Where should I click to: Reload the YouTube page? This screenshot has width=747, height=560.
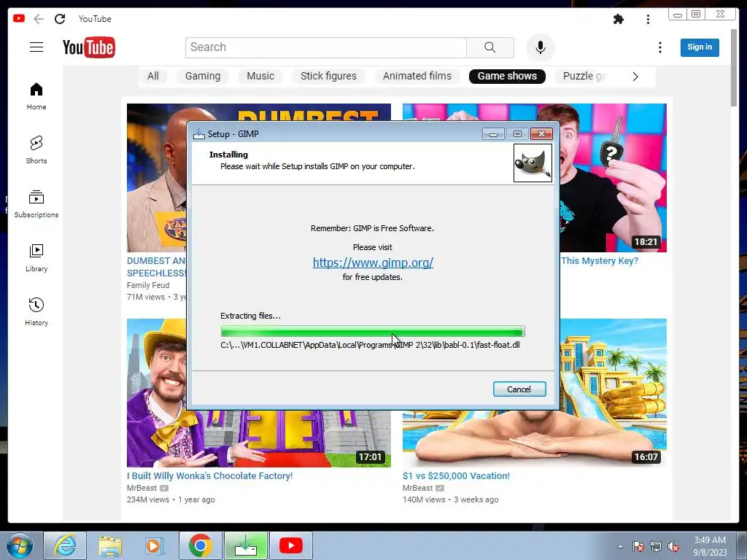pos(60,19)
